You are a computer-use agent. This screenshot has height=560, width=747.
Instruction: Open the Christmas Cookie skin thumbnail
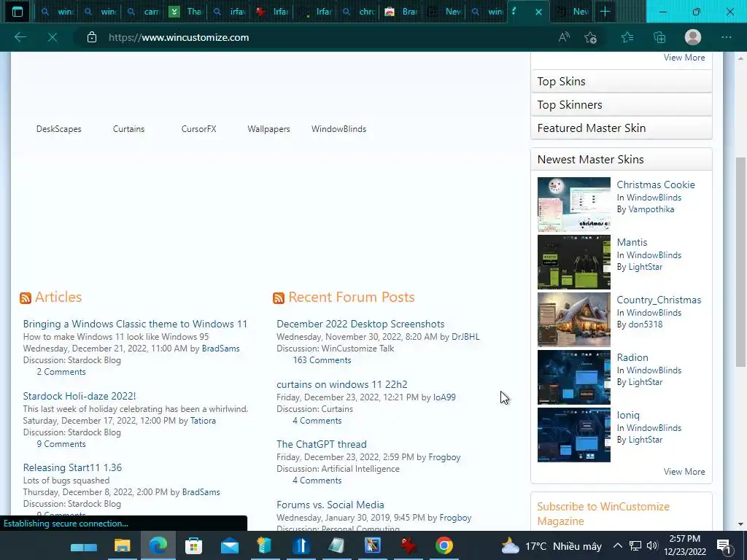573,204
